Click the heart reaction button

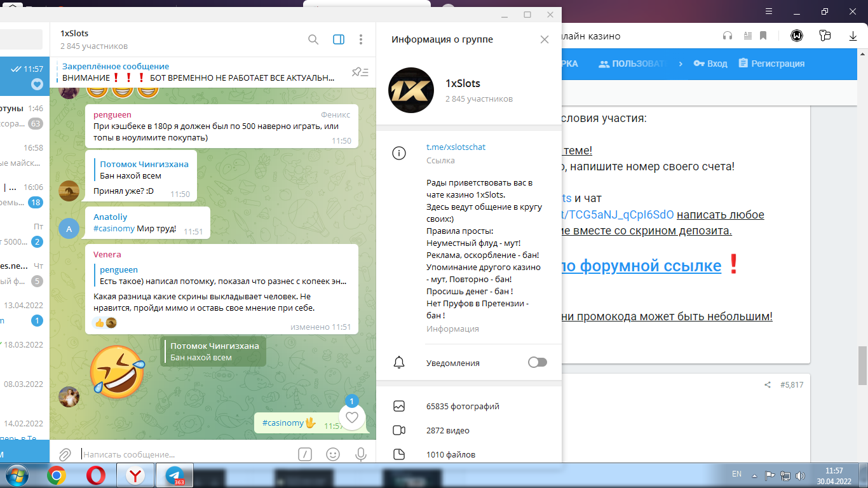(352, 417)
